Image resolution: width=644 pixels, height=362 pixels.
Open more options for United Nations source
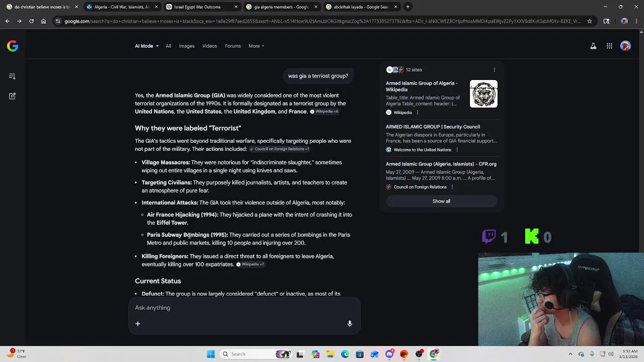point(457,150)
